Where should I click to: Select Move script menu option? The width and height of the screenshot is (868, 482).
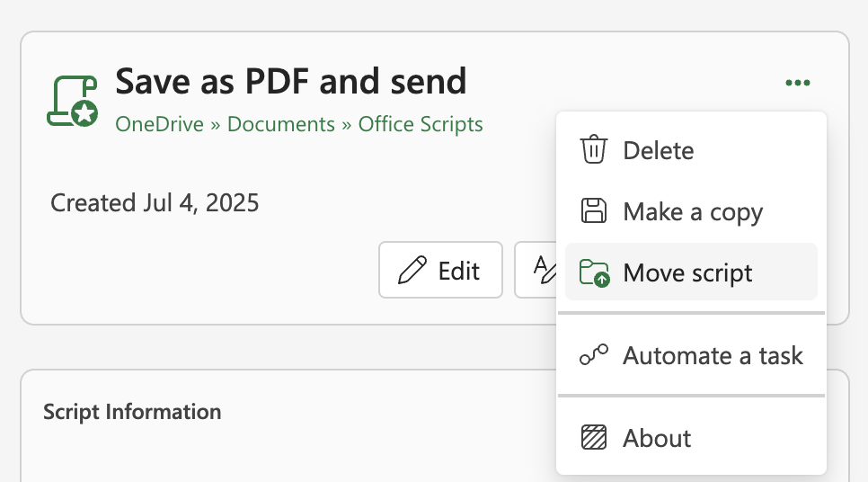click(x=691, y=272)
